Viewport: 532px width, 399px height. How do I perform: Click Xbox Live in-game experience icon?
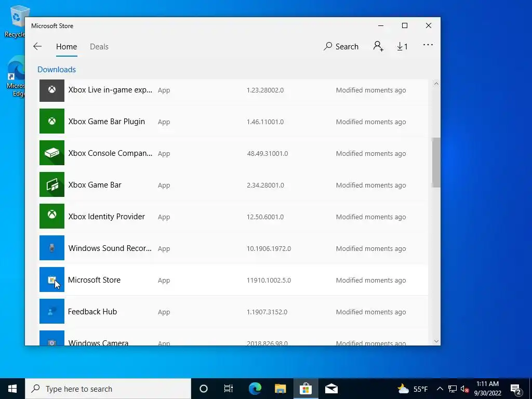pyautogui.click(x=52, y=90)
